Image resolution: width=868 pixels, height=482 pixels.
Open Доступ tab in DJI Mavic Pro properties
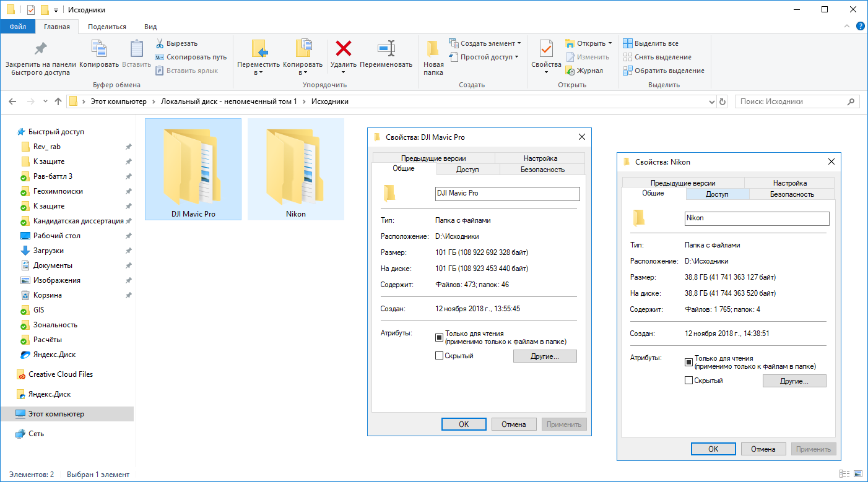tap(468, 170)
